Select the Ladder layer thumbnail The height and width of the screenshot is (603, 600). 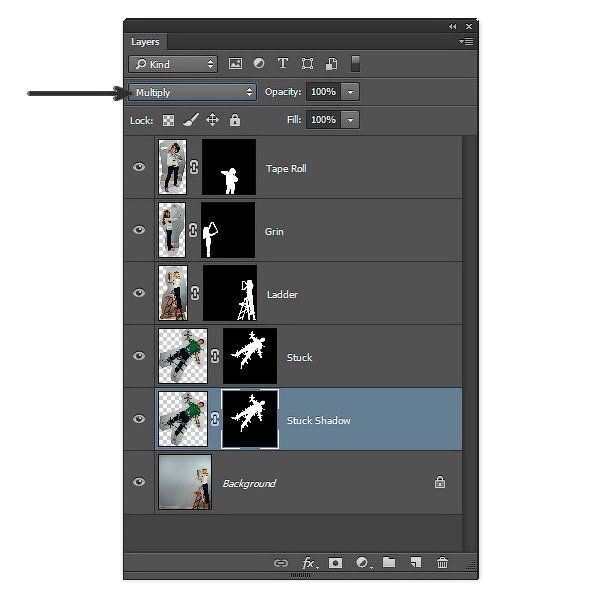coord(173,293)
